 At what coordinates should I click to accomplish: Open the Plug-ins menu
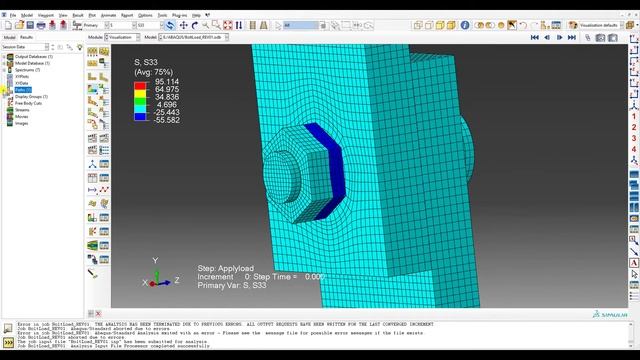pyautogui.click(x=179, y=15)
